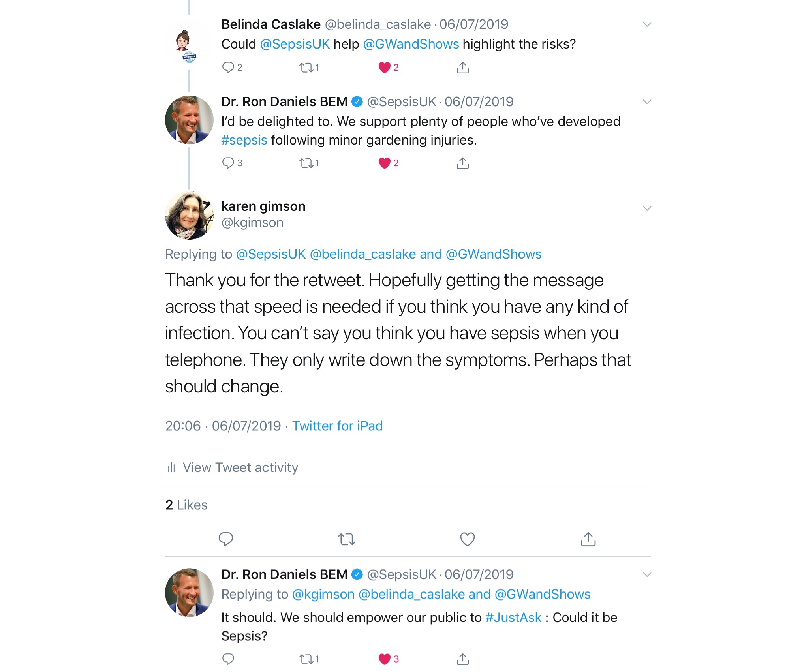
Task: Open karen gimson's profile picture
Action: (189, 216)
